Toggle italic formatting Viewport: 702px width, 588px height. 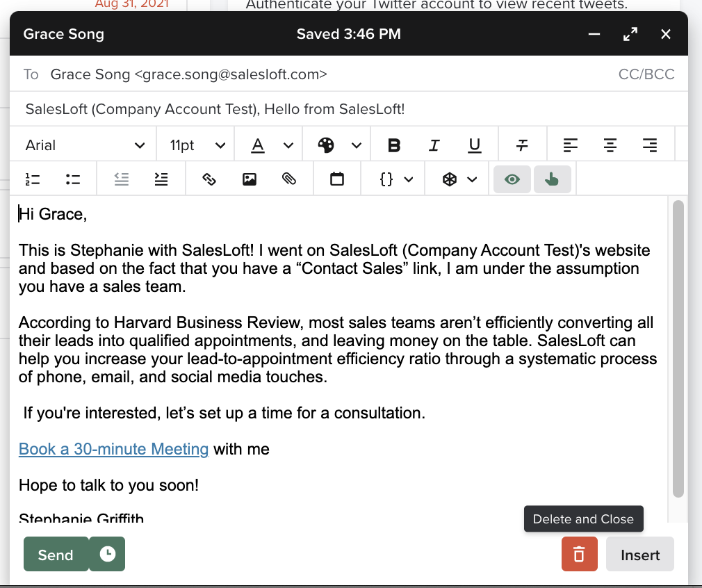(x=434, y=145)
